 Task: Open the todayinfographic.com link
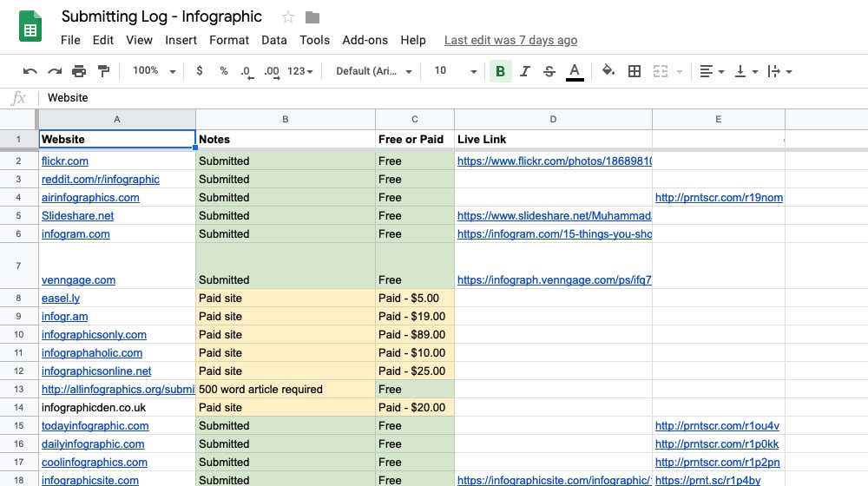pyautogui.click(x=95, y=425)
